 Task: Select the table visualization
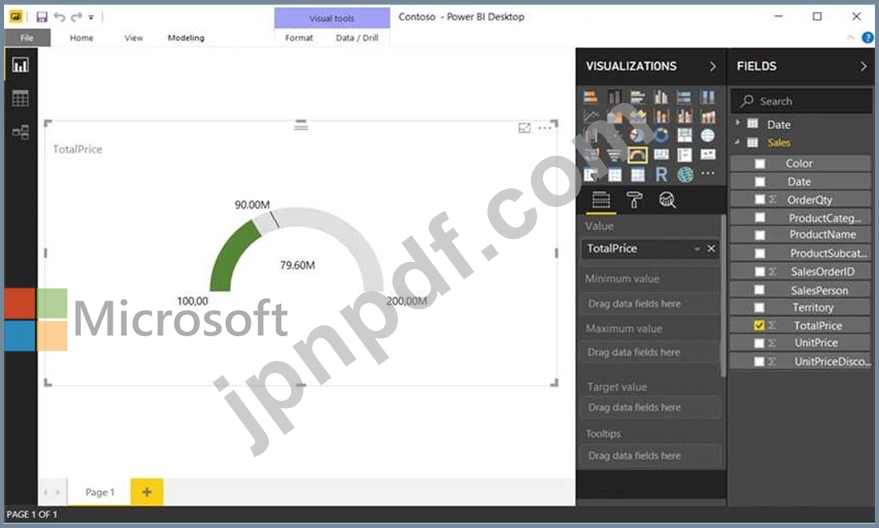coord(614,174)
